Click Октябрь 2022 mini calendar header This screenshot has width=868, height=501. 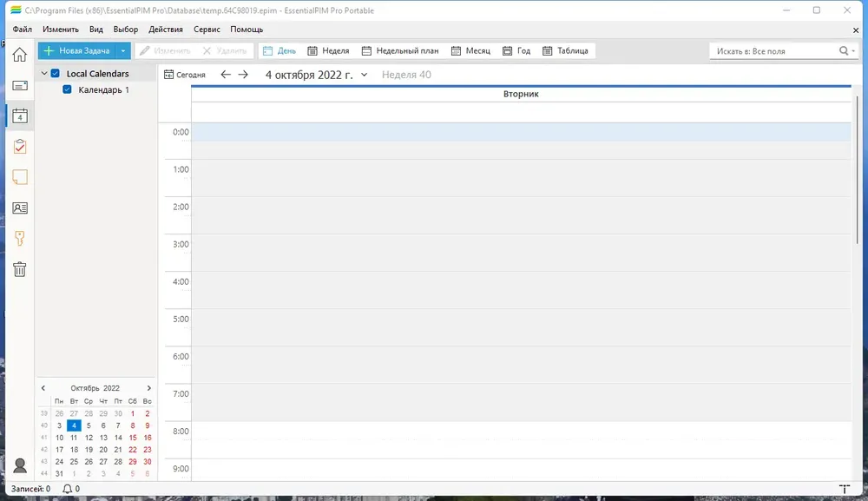(x=95, y=388)
